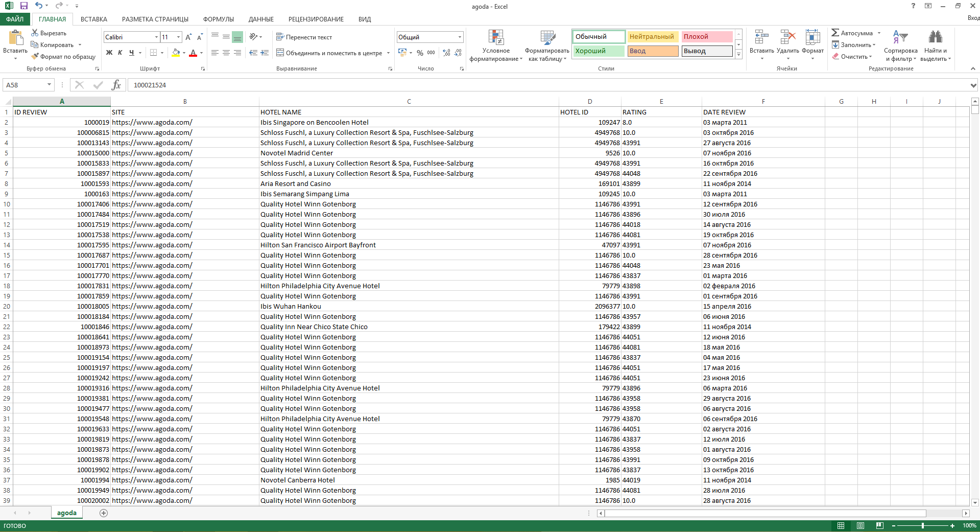Click Format Painter (Формат по образцу)
This screenshot has height=532, width=980.
pyautogui.click(x=63, y=57)
